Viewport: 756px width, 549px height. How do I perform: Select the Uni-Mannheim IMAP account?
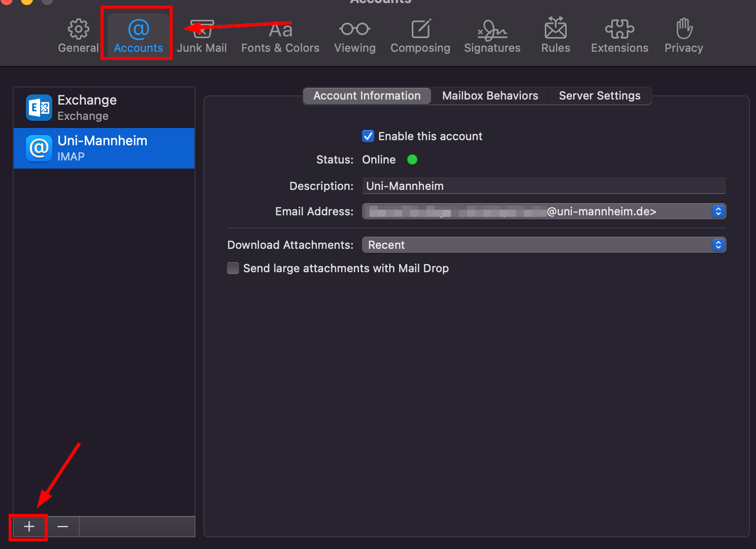click(x=104, y=148)
